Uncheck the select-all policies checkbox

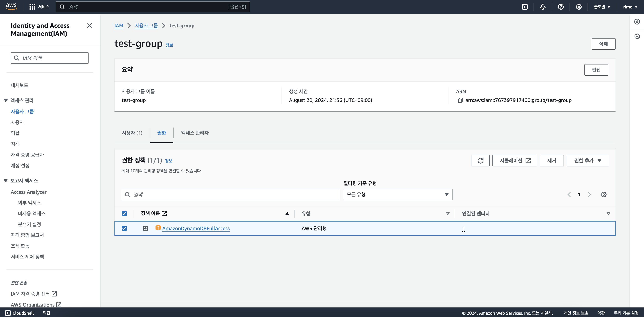[x=124, y=213]
